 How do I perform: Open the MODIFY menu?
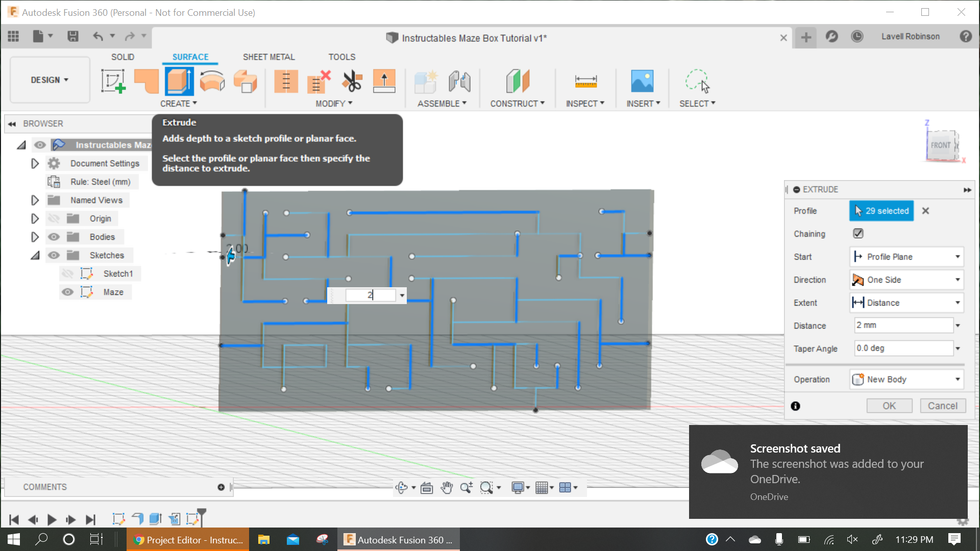(334, 104)
